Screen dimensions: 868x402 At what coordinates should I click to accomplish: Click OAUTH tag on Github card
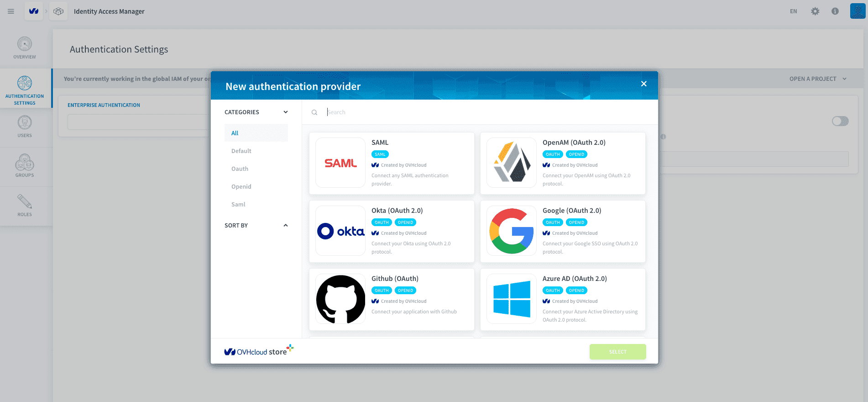(382, 291)
